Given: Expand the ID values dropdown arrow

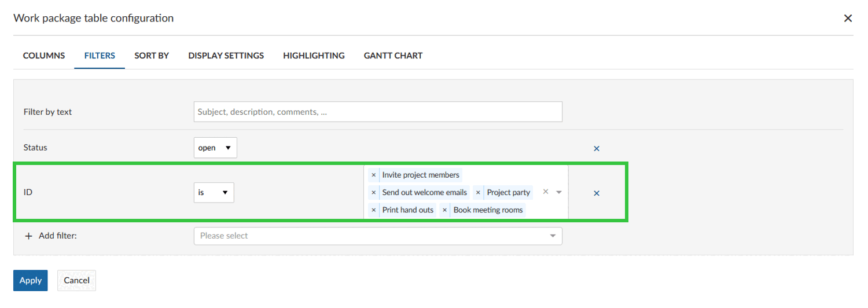Looking at the screenshot, I should click(558, 192).
